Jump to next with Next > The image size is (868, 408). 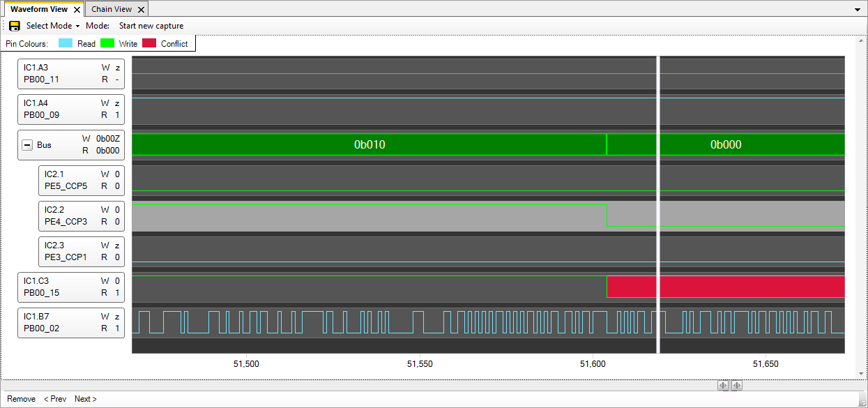(x=86, y=399)
